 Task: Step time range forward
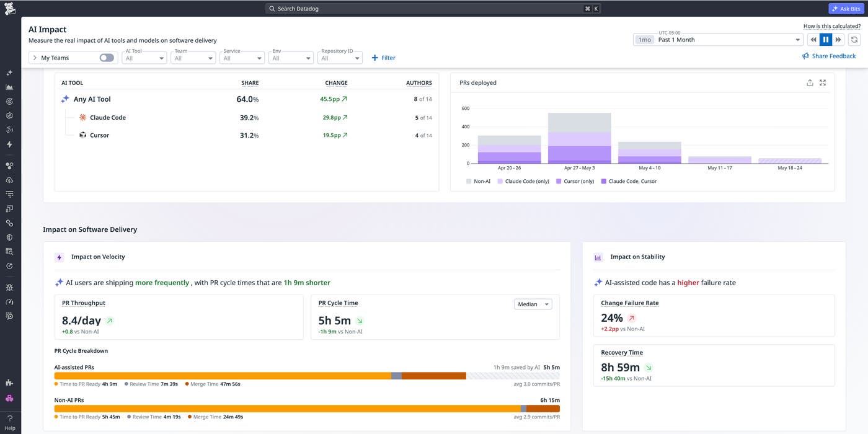(838, 40)
